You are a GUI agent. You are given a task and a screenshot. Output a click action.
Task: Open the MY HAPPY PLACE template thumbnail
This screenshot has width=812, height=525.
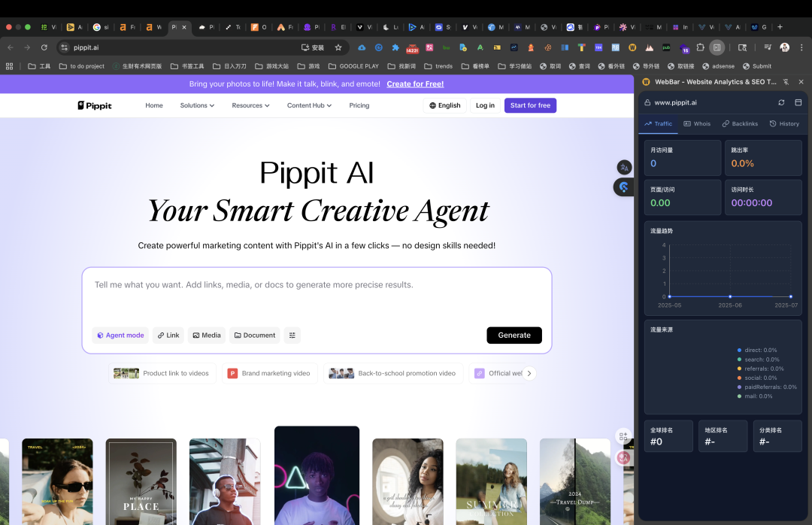click(x=141, y=481)
